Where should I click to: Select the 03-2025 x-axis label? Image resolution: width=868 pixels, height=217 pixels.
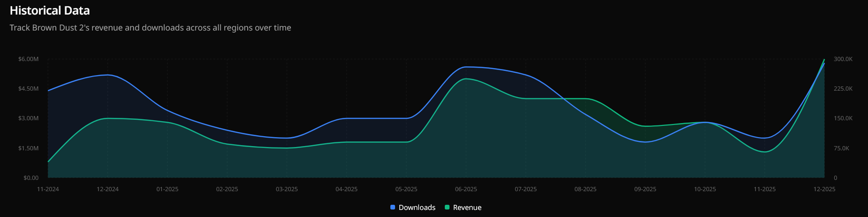pyautogui.click(x=287, y=189)
